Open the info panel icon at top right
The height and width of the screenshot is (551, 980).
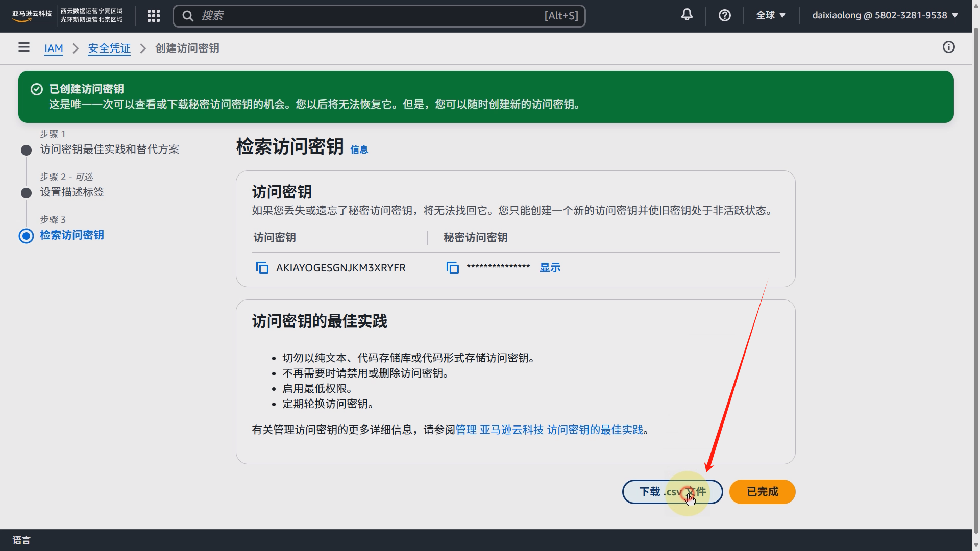(948, 47)
